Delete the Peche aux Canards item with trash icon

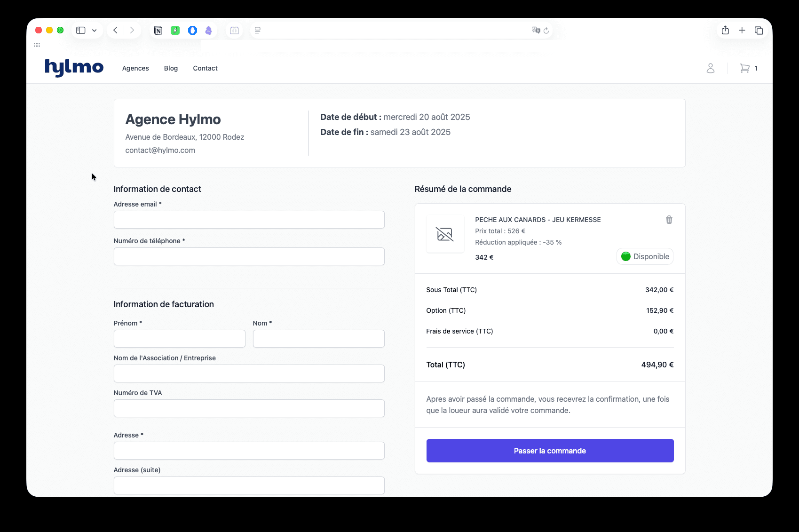pyautogui.click(x=669, y=220)
